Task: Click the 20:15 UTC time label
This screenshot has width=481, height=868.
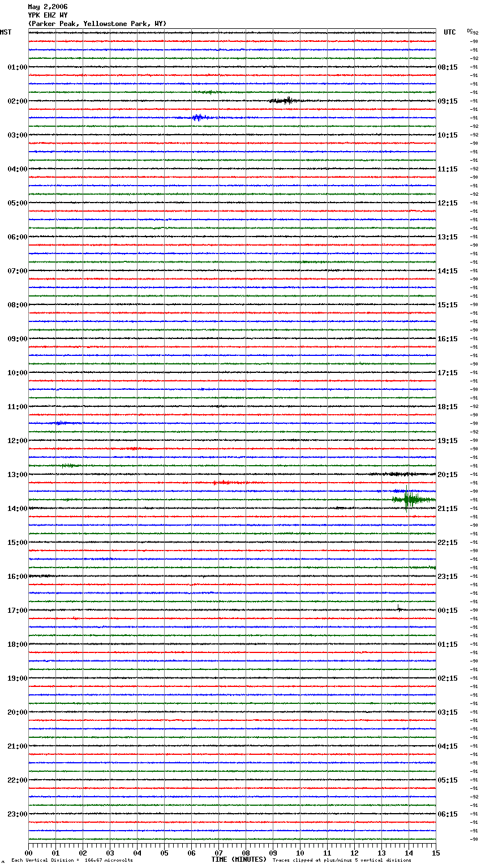Action: 448,475
